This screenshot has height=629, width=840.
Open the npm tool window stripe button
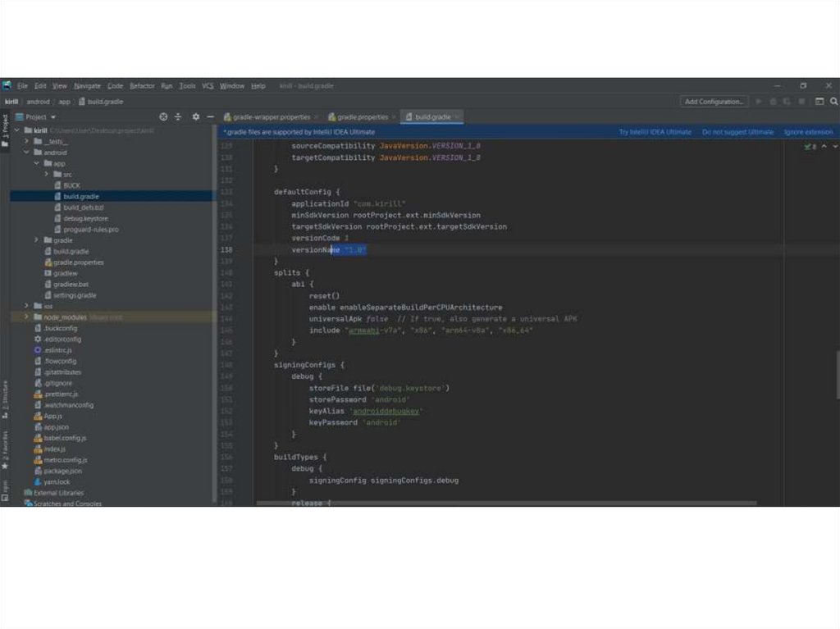[5, 490]
